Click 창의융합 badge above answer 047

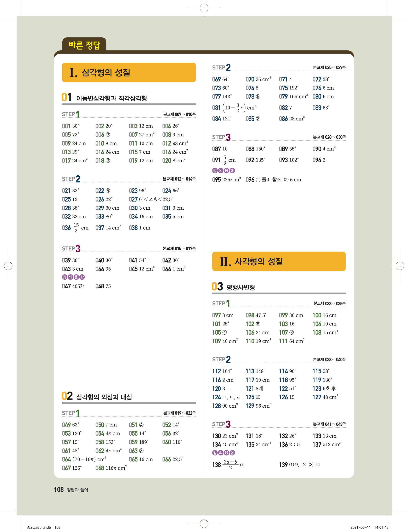point(73,277)
